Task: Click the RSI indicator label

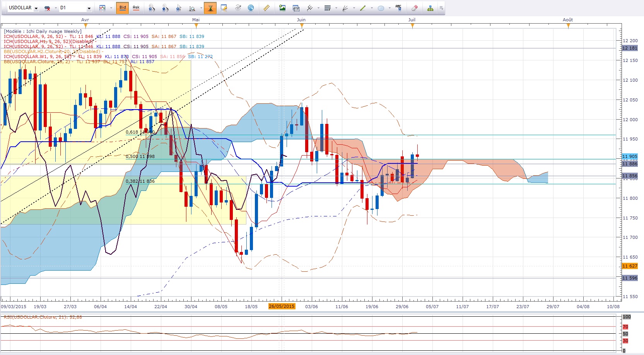Action: pyautogui.click(x=43, y=317)
